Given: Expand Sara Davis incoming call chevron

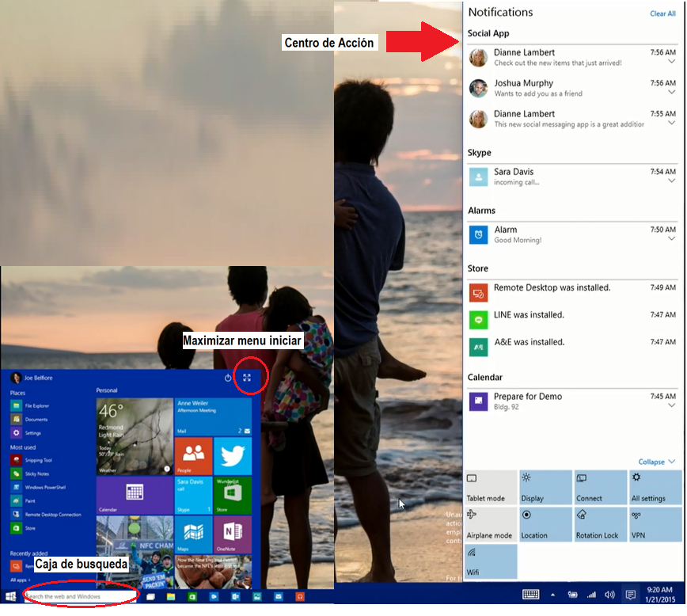Looking at the screenshot, I should point(671,181).
